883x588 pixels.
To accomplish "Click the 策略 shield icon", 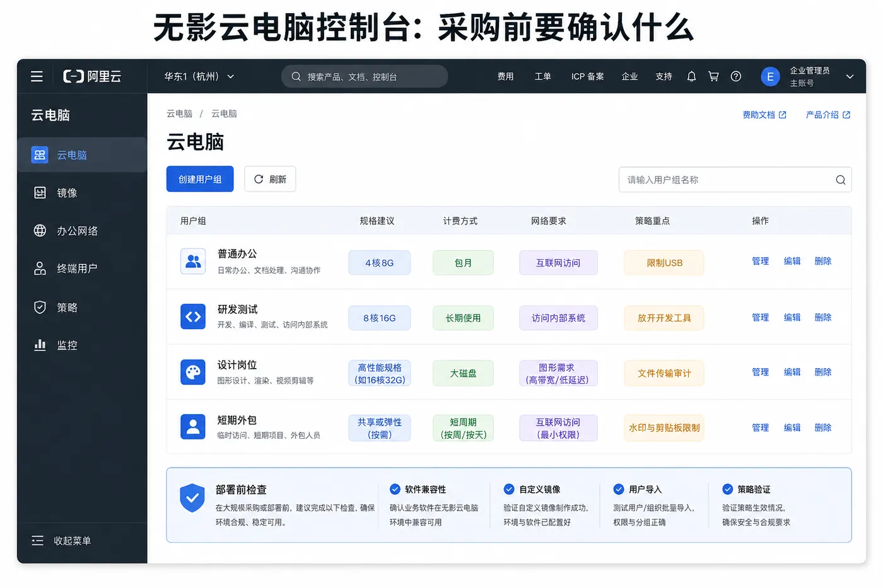I will (40, 307).
